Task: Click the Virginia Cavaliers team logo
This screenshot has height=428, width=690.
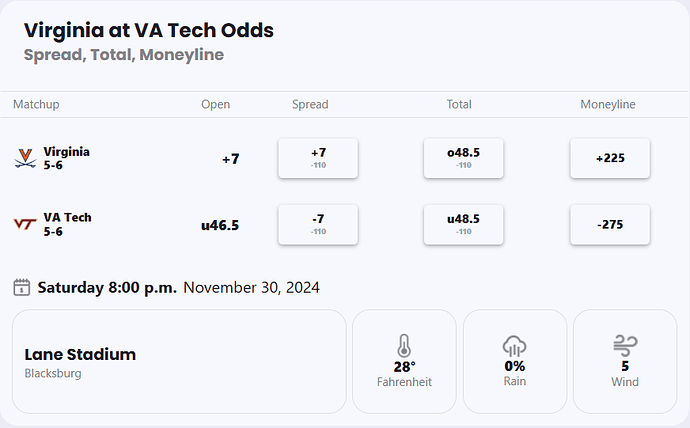Action: [x=25, y=157]
